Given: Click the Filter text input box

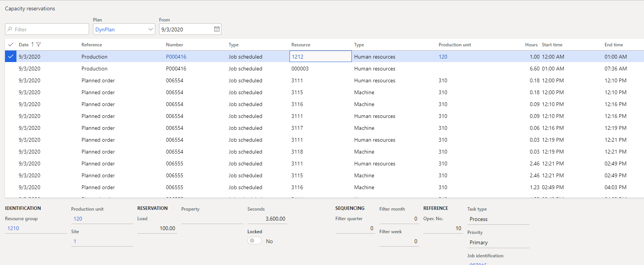Looking at the screenshot, I should point(50,29).
